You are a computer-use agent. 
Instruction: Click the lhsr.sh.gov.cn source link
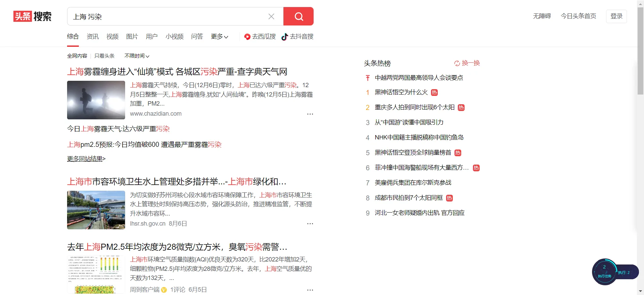click(x=148, y=224)
